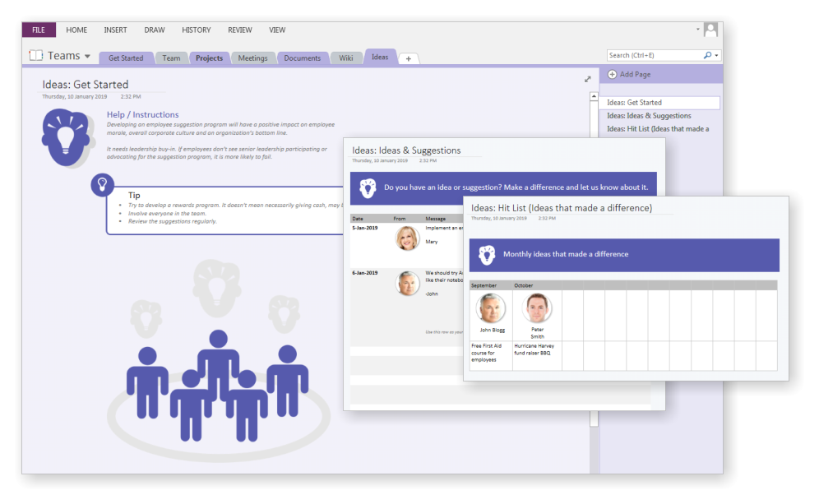Click John's photo in suggestions table
Image resolution: width=819 pixels, height=504 pixels.
pos(407,283)
